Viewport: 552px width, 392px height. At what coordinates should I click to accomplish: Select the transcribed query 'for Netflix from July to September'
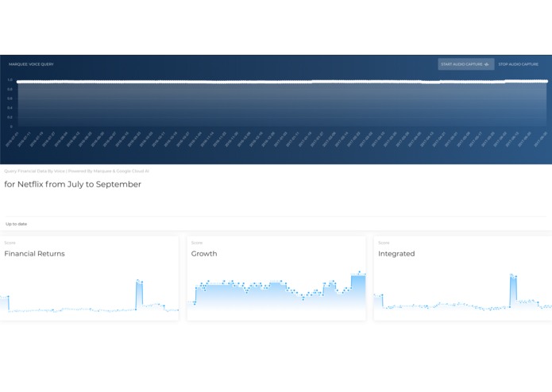[72, 184]
